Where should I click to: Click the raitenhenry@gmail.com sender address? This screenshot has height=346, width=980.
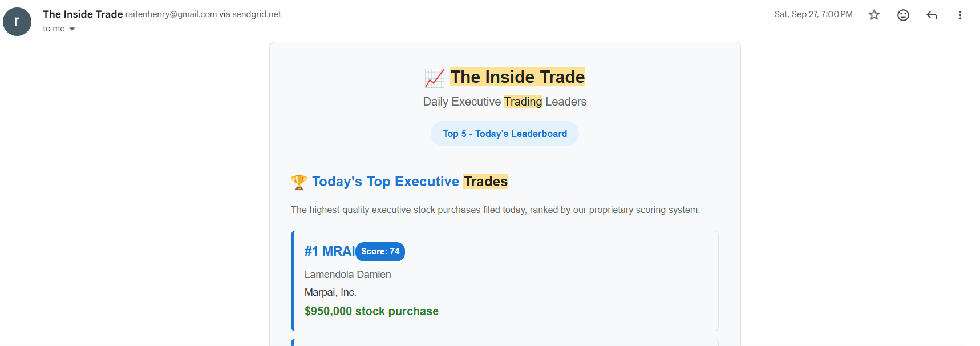click(x=171, y=14)
